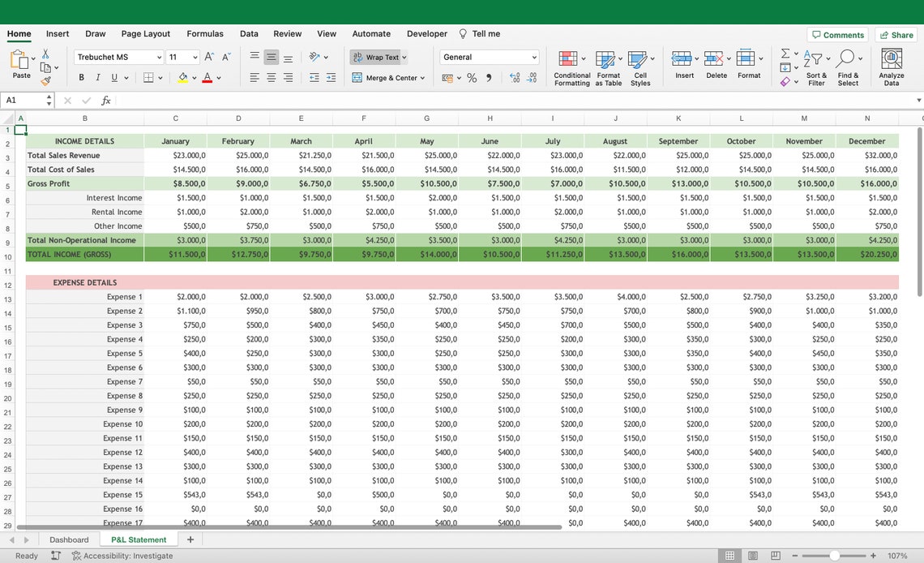
Task: Click Analyze Data button
Action: (x=892, y=68)
